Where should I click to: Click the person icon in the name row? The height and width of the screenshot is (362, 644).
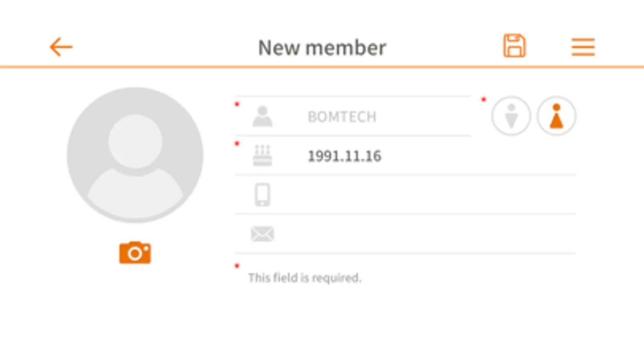click(262, 116)
